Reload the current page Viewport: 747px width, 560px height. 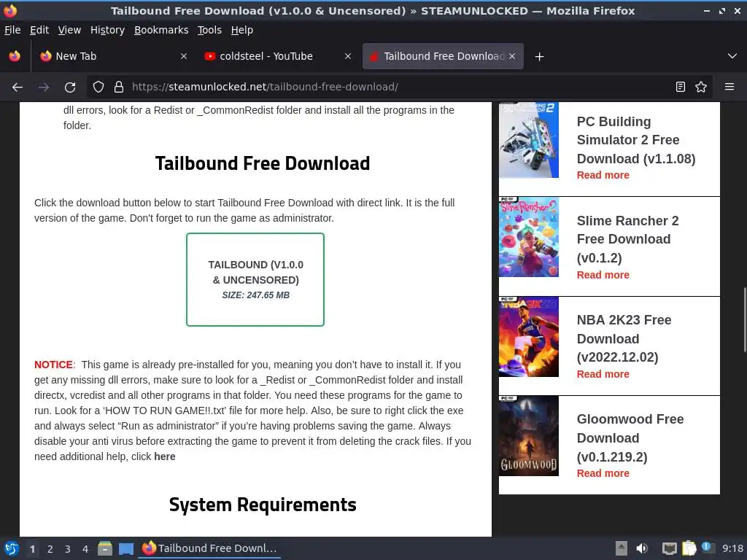(70, 87)
